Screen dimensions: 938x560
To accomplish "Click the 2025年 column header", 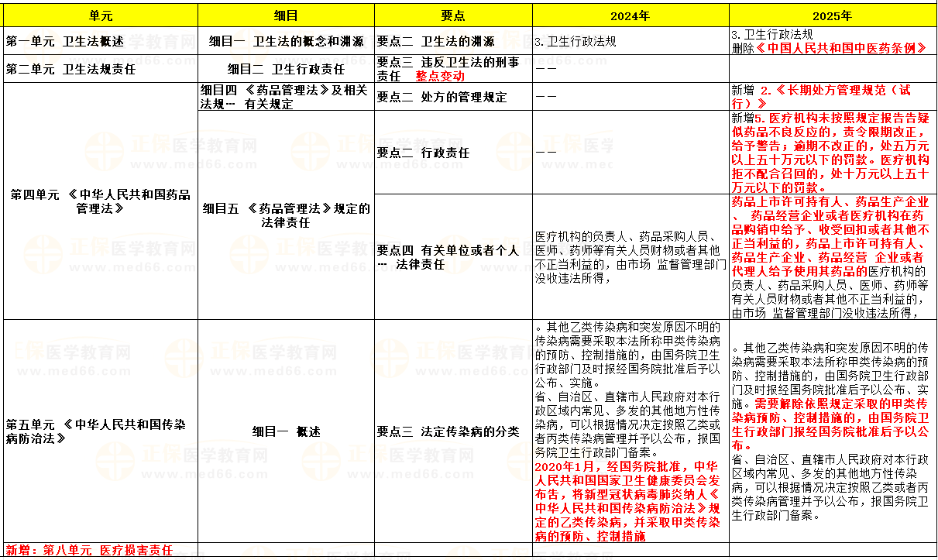I will click(832, 15).
